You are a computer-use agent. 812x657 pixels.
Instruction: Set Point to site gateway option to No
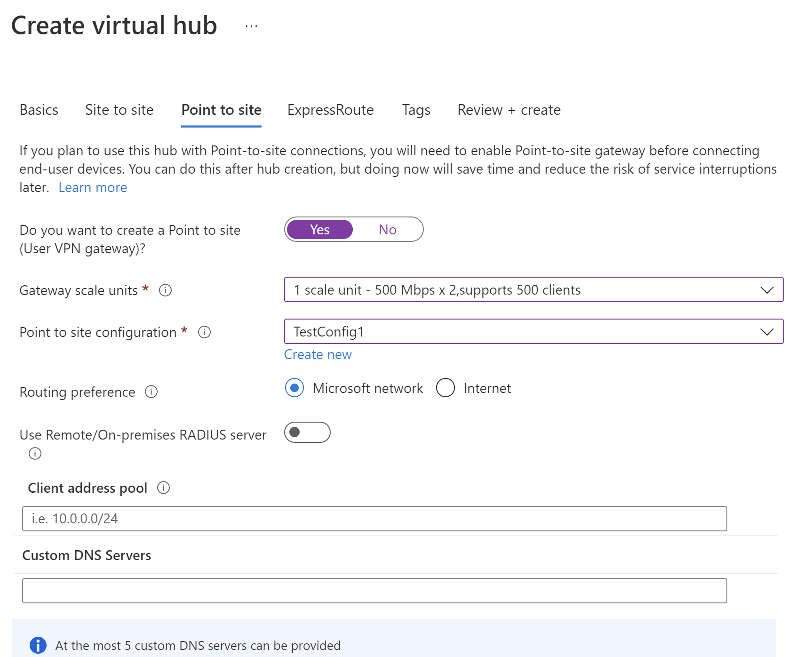coord(387,229)
